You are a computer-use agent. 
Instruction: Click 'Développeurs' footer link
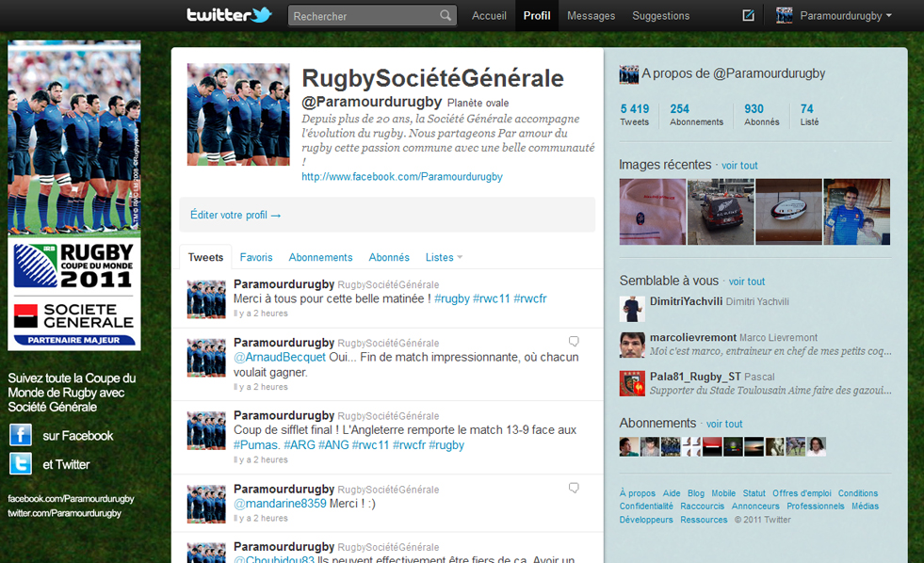click(646, 520)
